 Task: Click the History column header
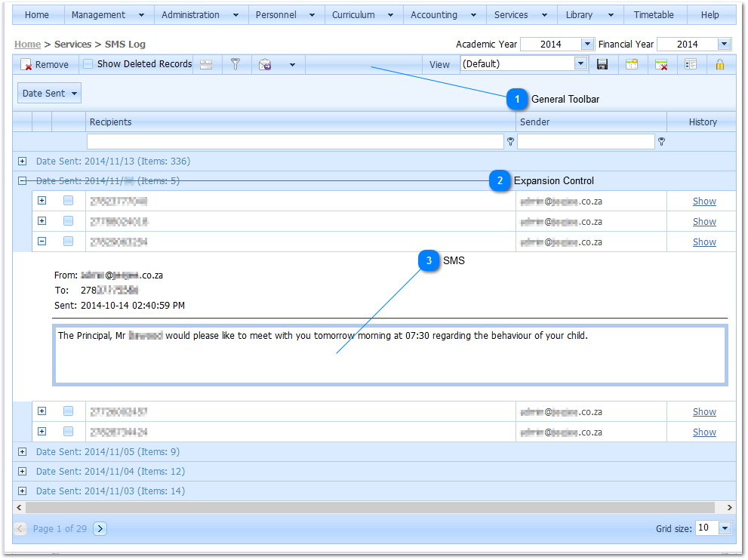702,122
